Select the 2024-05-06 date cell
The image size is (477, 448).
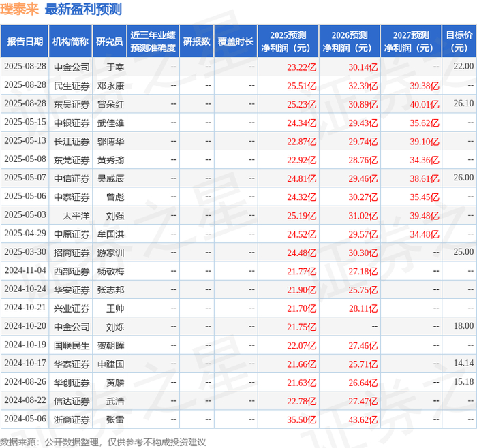click(x=25, y=419)
